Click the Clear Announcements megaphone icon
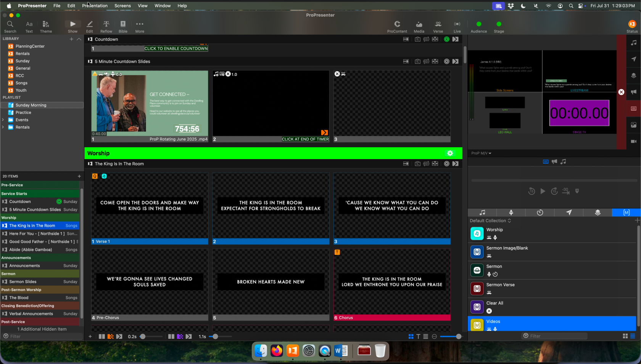This screenshot has width=641, height=364. (634, 92)
